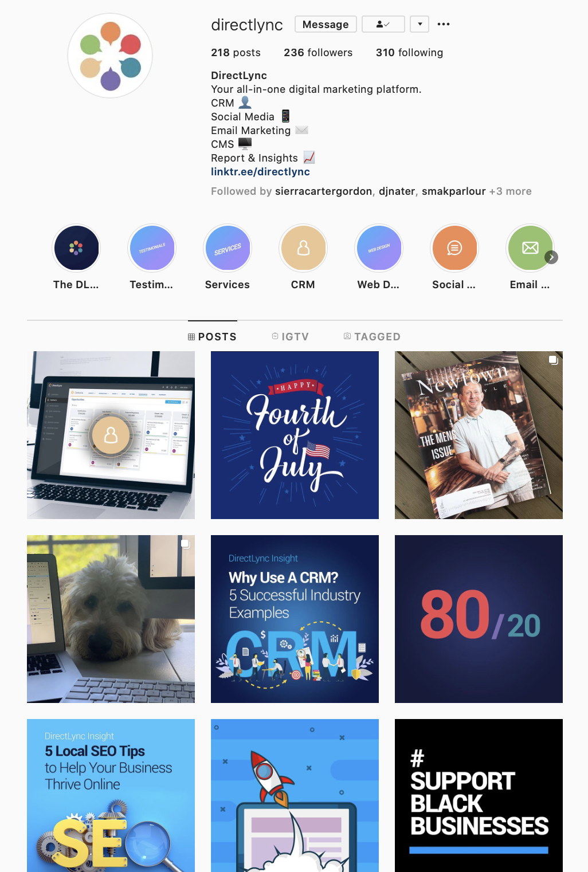Viewport: 588px width, 872px height.
Task: Switch to the Tagged tab
Action: pos(372,337)
